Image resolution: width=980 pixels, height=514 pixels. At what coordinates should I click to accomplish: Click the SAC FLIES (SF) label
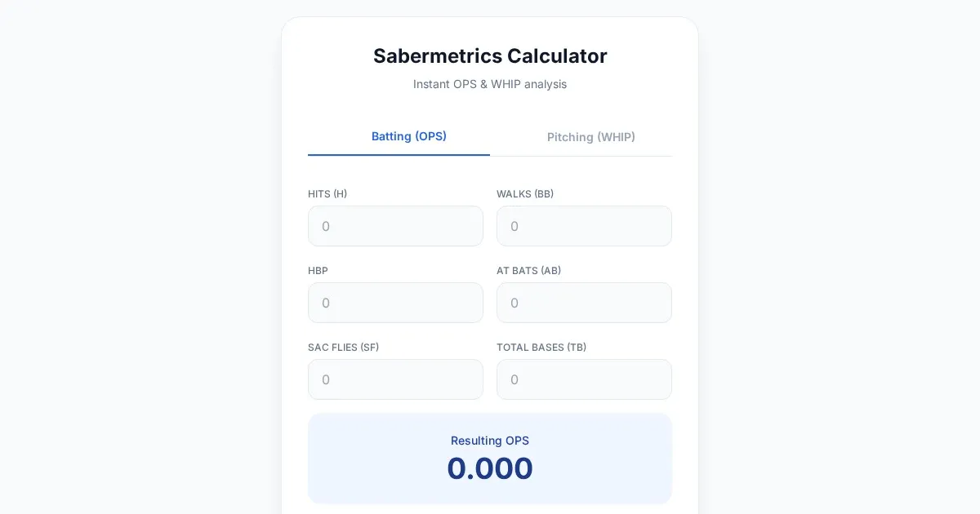343,348
